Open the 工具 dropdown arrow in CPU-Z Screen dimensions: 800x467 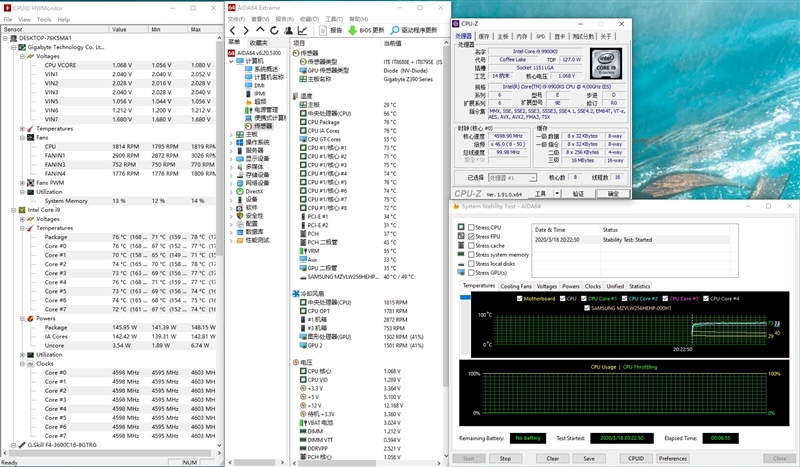point(557,194)
